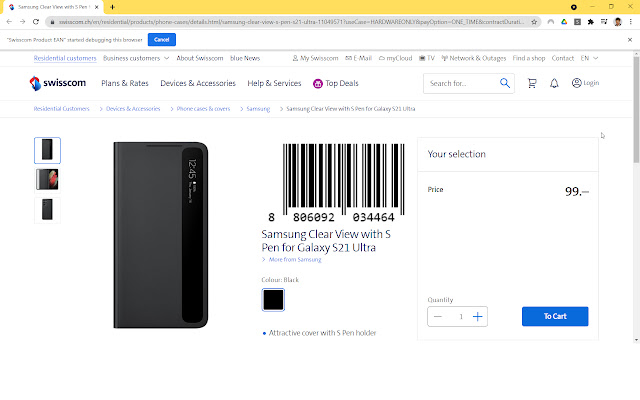Click the Swisscom logo
This screenshot has width=640, height=400.
pyautogui.click(x=58, y=83)
